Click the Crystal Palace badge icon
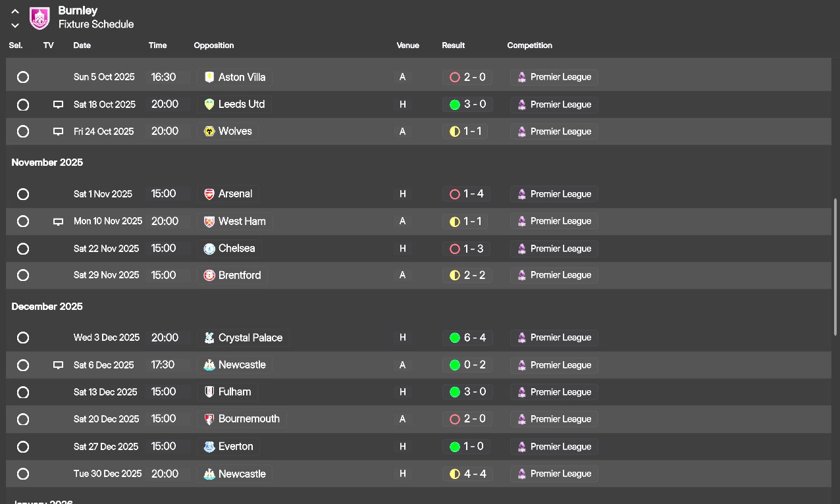Screen dimensions: 840x504 click(209, 338)
